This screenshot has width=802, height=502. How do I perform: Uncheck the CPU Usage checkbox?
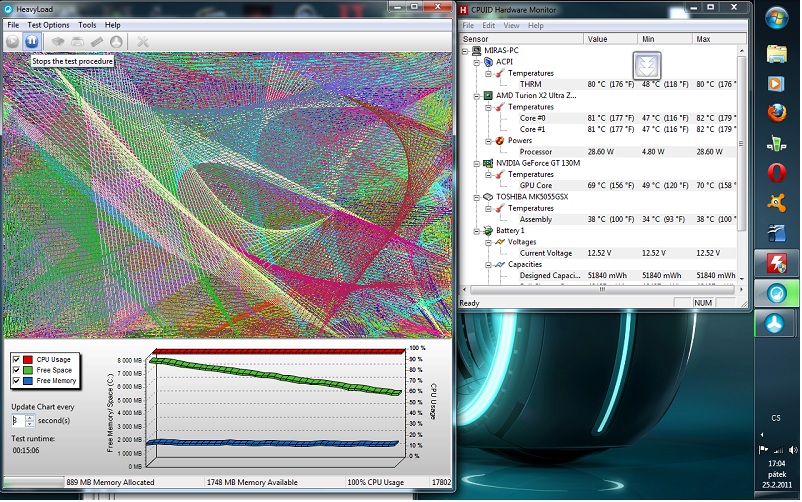16,359
